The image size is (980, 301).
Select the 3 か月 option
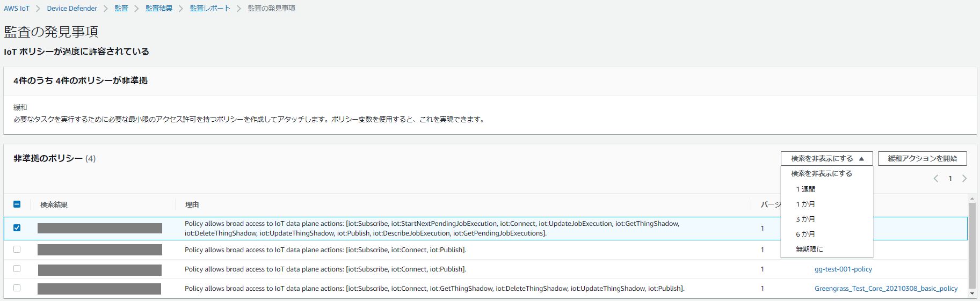[805, 219]
